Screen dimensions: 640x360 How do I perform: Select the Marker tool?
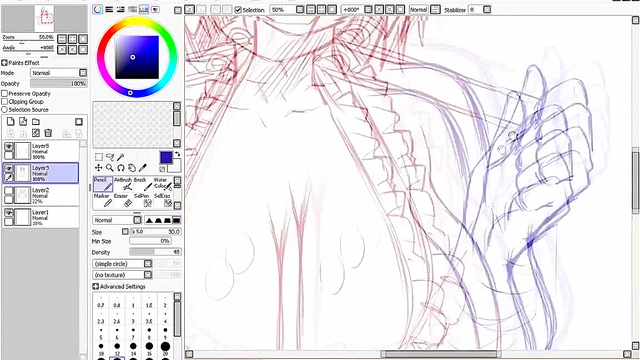click(103, 200)
